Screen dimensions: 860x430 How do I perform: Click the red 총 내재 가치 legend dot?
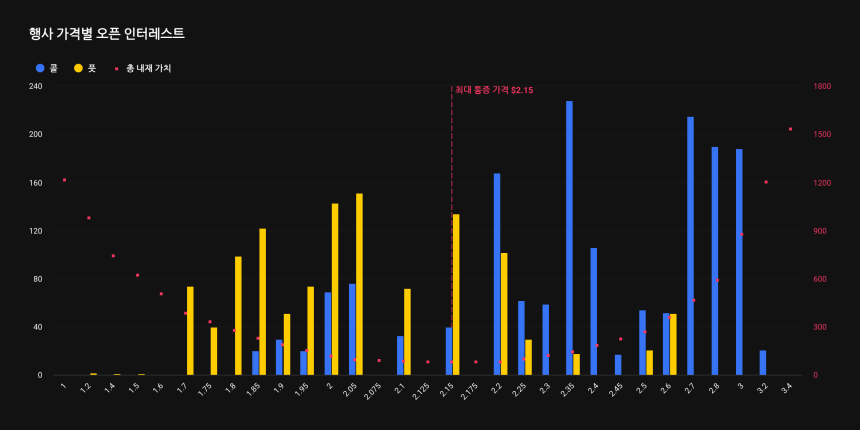[117, 68]
